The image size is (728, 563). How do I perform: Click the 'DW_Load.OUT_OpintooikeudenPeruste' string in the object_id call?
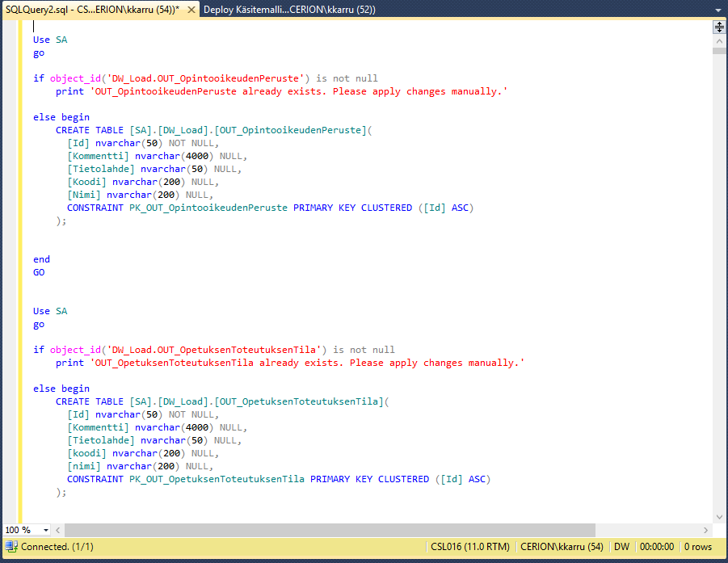pyautogui.click(x=205, y=78)
